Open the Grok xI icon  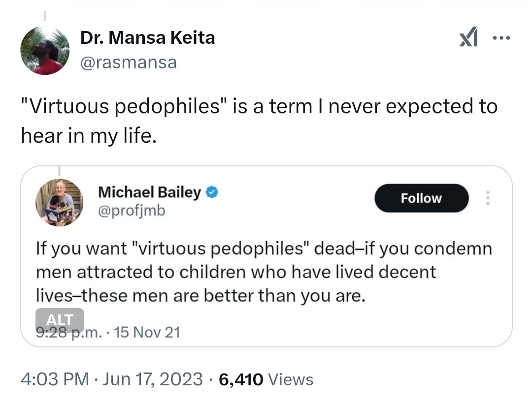[468, 39]
